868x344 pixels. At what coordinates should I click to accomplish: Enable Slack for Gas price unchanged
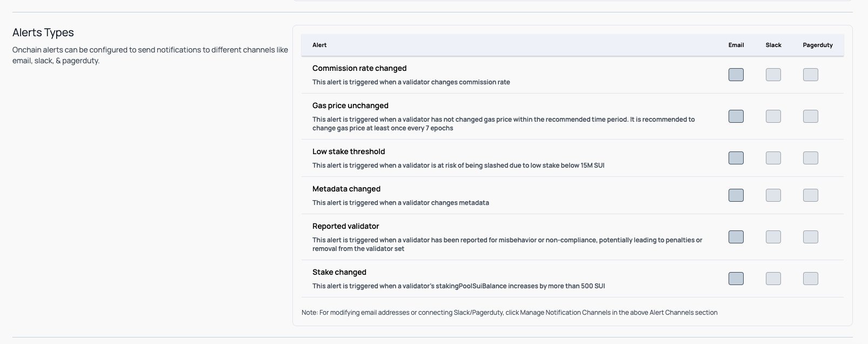tap(773, 116)
